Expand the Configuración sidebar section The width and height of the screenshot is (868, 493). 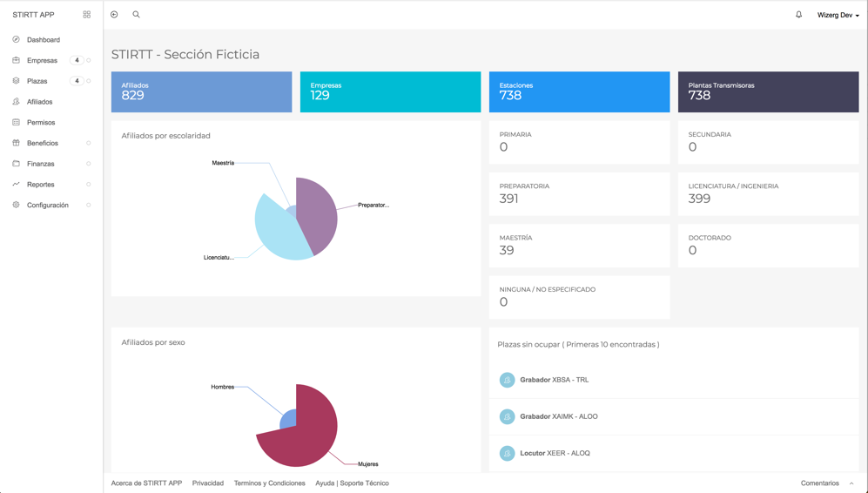coord(88,206)
